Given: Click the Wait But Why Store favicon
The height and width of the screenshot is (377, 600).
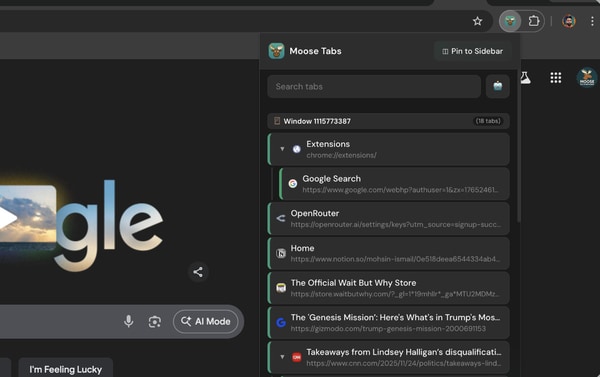Looking at the screenshot, I should coord(281,288).
